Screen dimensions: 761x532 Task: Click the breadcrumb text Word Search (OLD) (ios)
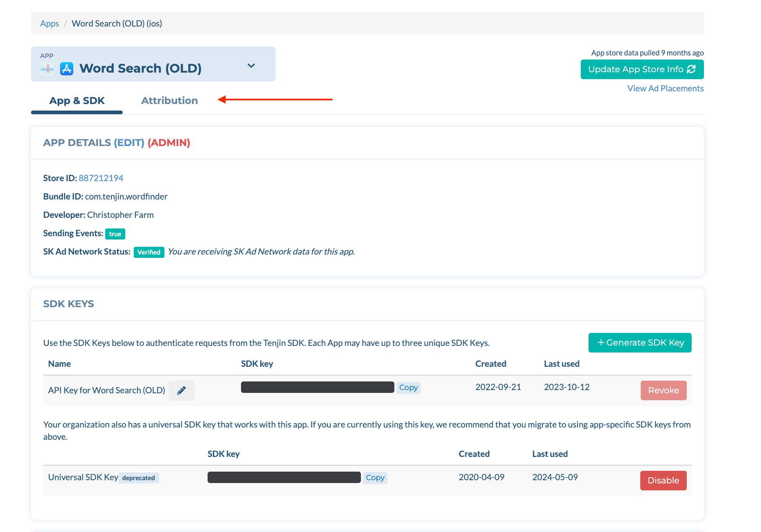pos(117,24)
